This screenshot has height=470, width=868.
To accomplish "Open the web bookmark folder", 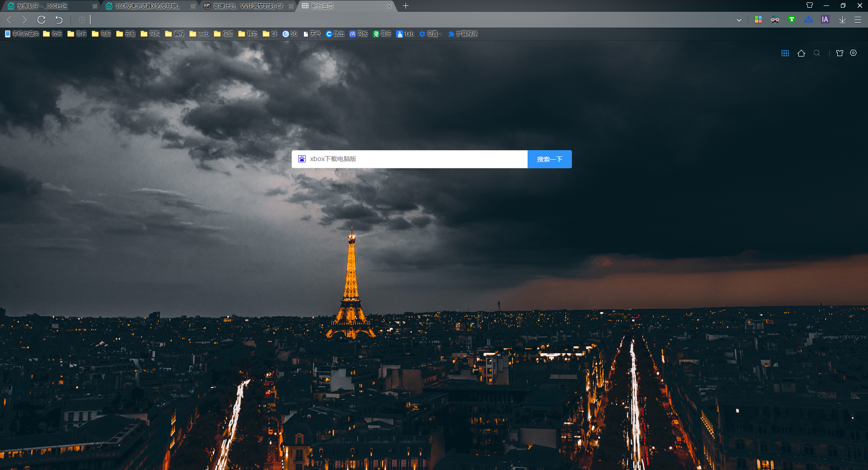I will pyautogui.click(x=199, y=34).
